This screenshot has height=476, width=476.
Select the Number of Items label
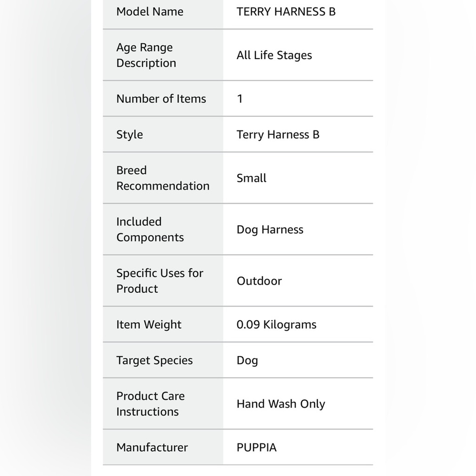click(161, 99)
